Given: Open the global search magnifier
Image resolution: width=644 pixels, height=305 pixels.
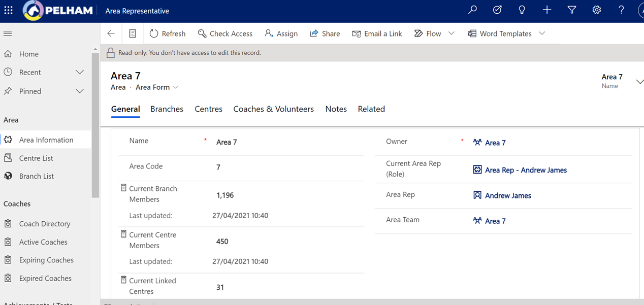Looking at the screenshot, I should pos(472,10).
